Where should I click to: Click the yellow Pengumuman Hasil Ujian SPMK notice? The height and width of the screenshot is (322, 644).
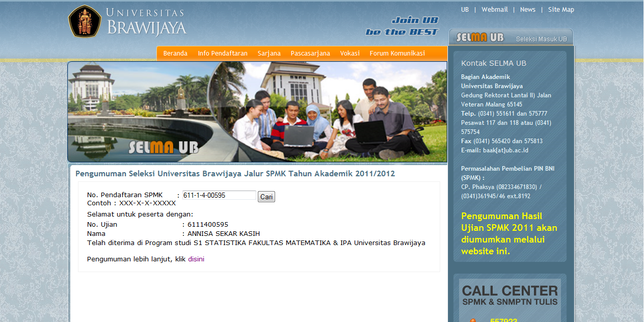509,233
